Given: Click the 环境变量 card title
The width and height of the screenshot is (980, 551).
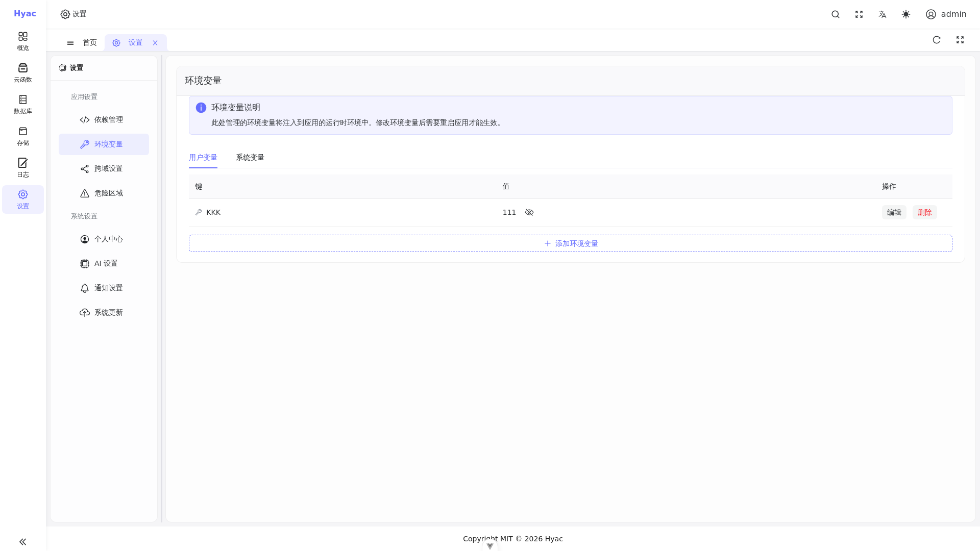Looking at the screenshot, I should (x=203, y=81).
